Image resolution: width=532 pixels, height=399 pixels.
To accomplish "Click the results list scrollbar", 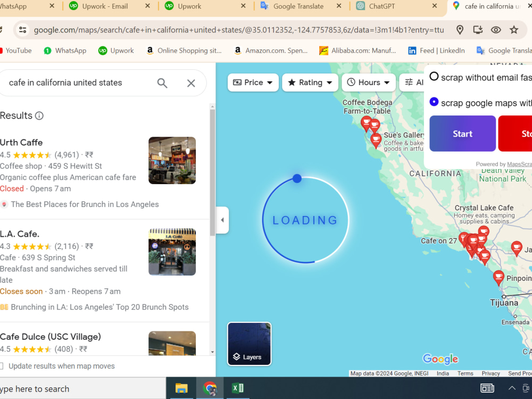I will click(x=212, y=173).
